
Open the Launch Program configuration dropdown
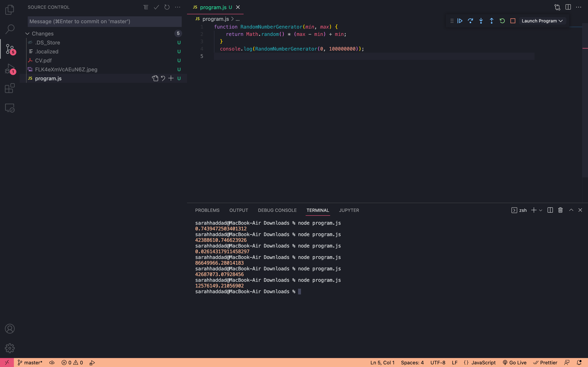pos(542,21)
